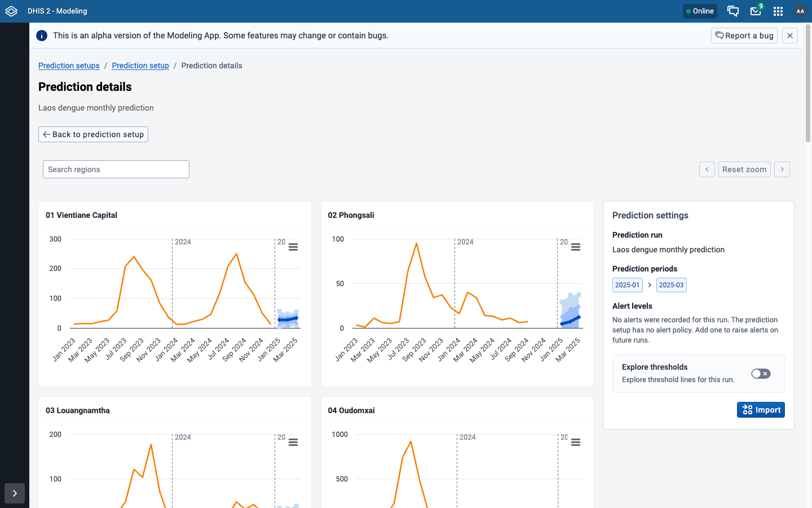
Task: Focus the Search regions input field
Action: [x=116, y=169]
